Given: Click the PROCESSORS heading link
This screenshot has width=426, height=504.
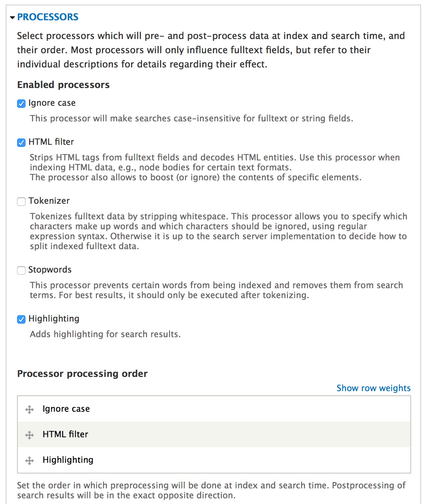Looking at the screenshot, I should pyautogui.click(x=48, y=17).
